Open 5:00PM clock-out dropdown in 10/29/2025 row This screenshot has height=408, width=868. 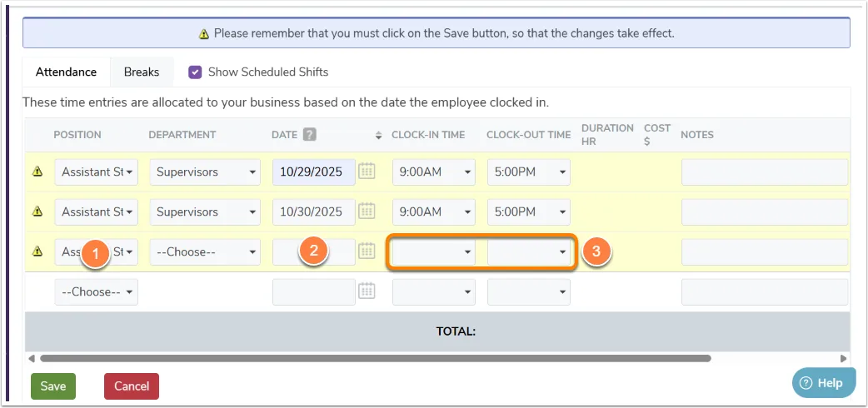tap(529, 172)
